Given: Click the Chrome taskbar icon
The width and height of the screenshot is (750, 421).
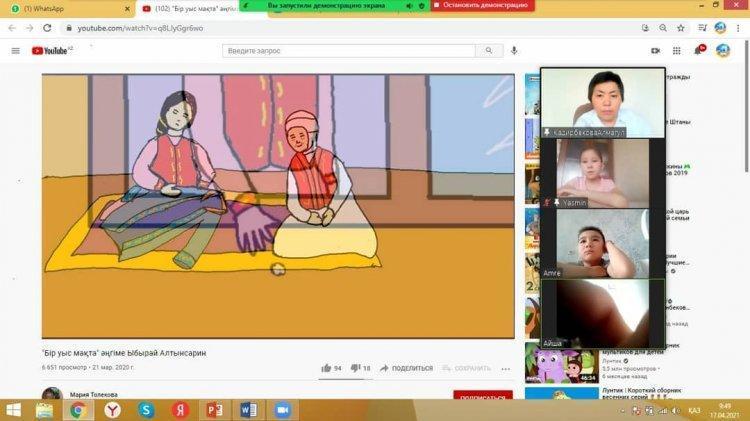Looking at the screenshot, I should [x=78, y=410].
